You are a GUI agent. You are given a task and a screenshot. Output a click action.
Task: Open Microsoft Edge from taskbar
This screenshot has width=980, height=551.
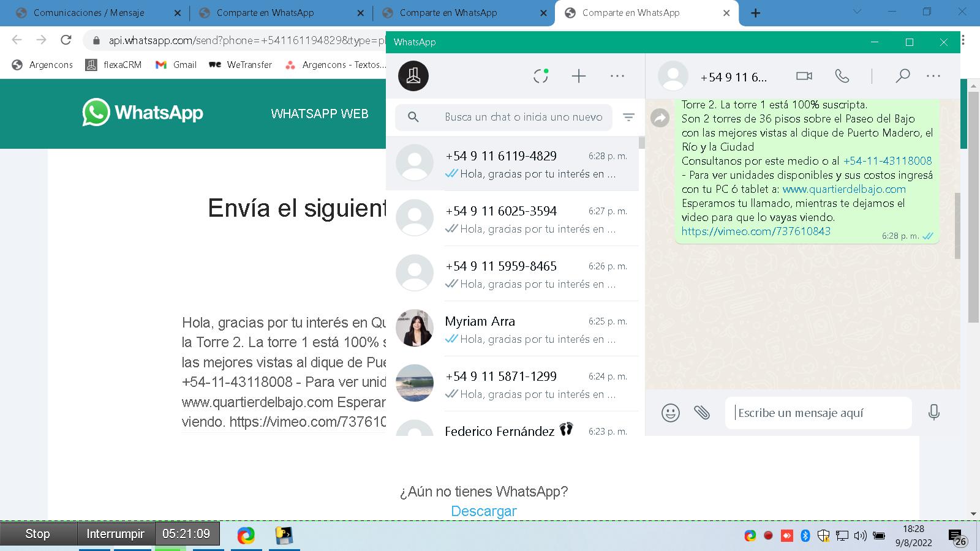click(x=246, y=536)
